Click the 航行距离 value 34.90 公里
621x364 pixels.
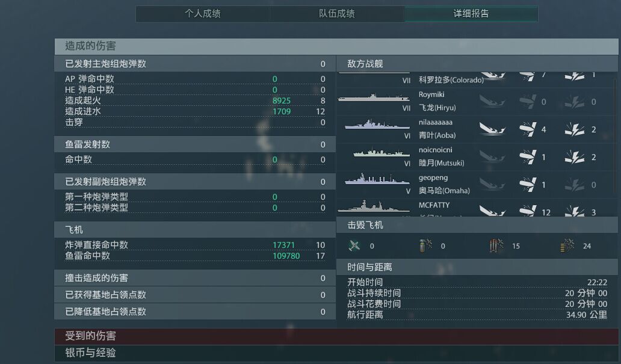(587, 315)
